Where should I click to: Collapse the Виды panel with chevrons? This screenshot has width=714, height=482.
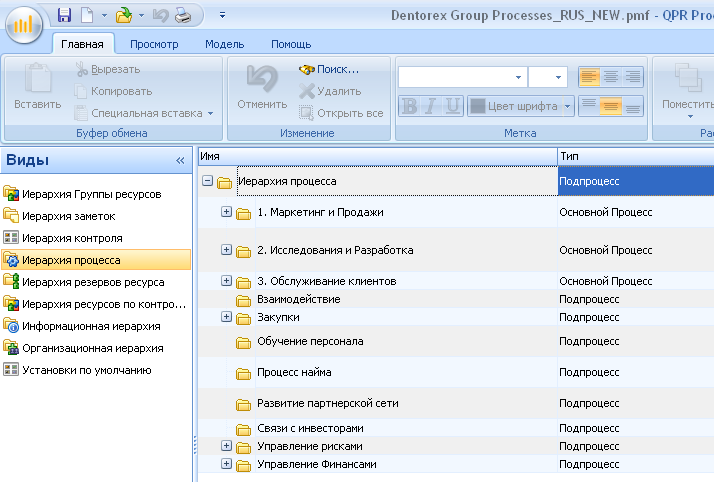pyautogui.click(x=180, y=160)
